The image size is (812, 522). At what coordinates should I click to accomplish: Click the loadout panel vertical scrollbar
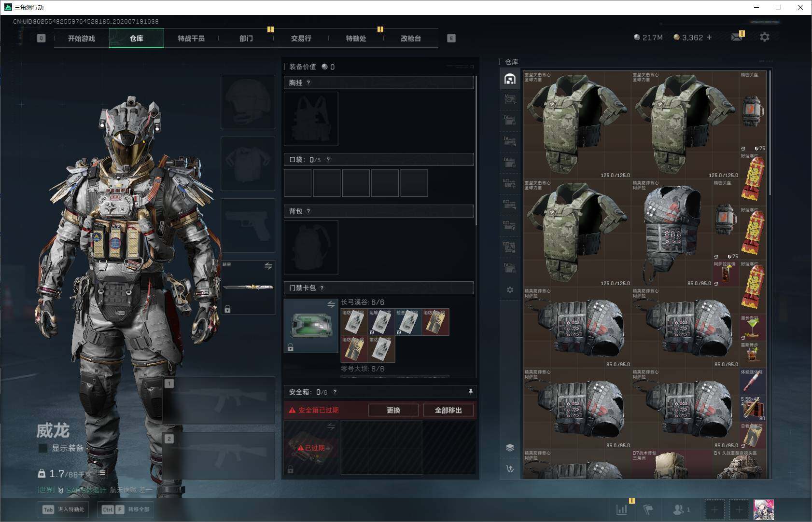476,151
